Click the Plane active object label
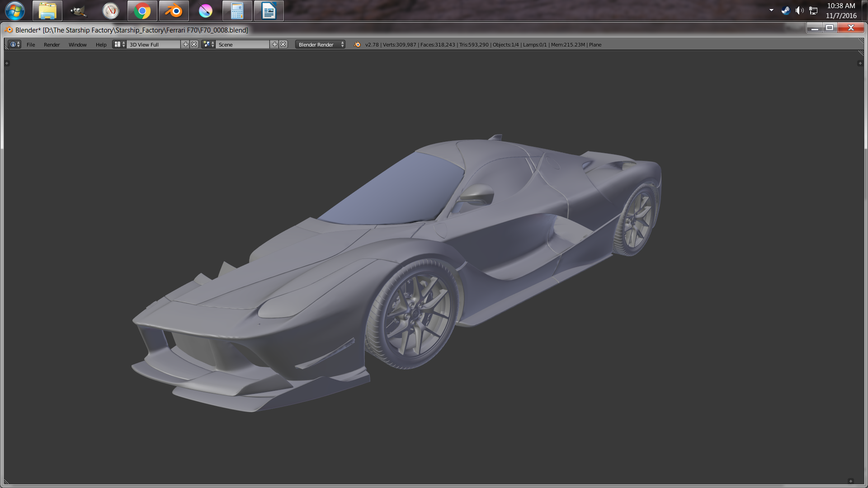Viewport: 868px width, 488px height. [x=595, y=45]
